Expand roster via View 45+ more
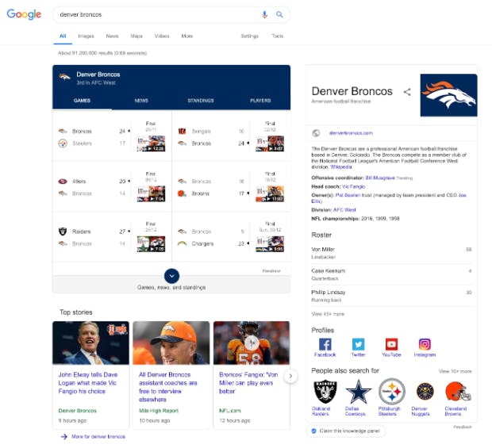 pyautogui.click(x=328, y=314)
